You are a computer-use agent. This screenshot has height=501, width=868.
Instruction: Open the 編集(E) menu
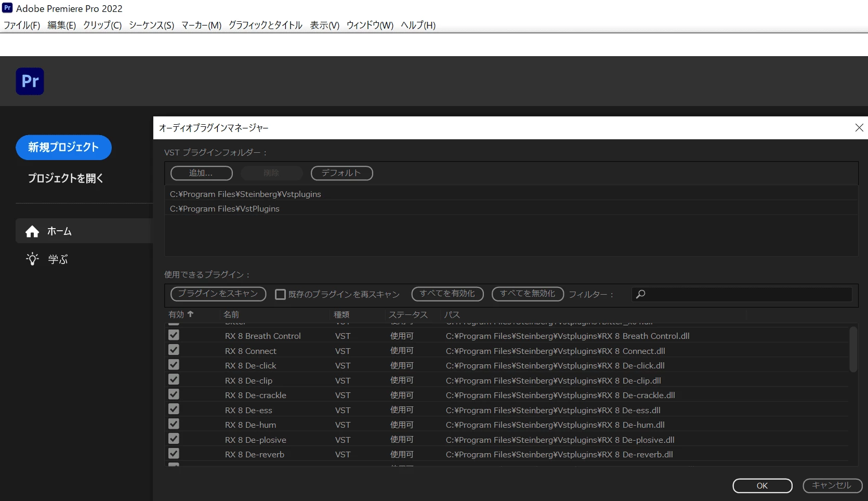pos(61,25)
